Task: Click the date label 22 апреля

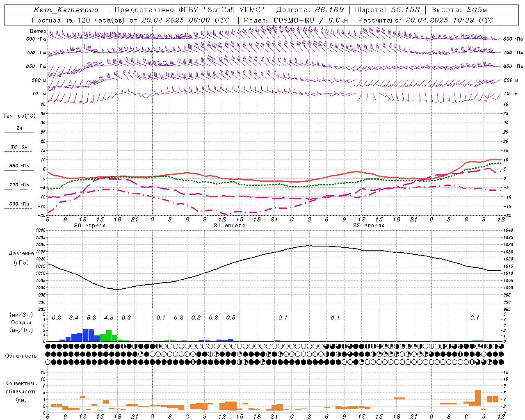Action: 369,226
